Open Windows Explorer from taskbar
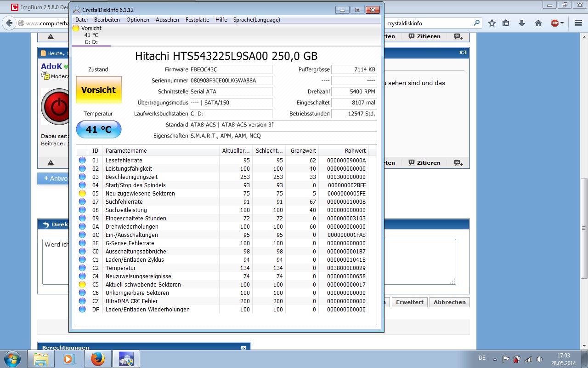The image size is (588, 368). 41,359
